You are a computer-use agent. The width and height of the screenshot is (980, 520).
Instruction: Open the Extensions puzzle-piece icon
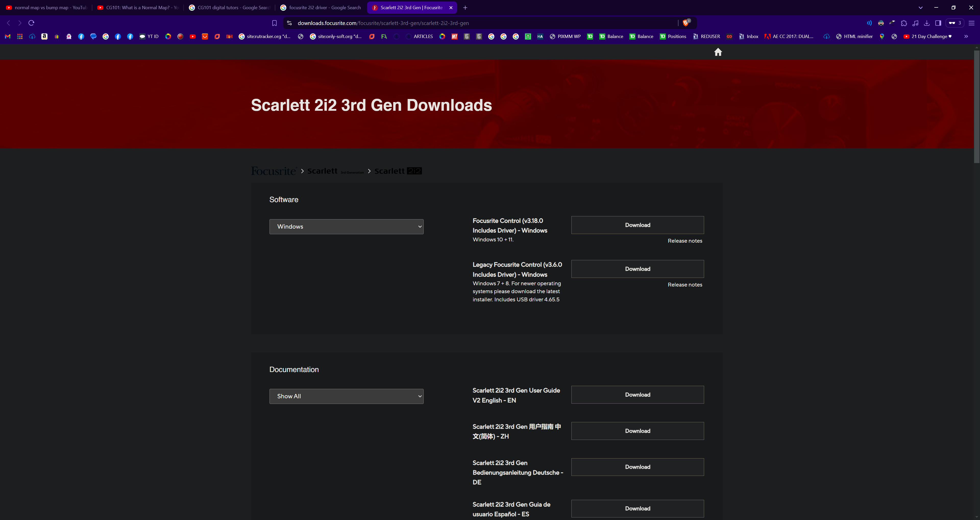[904, 23]
